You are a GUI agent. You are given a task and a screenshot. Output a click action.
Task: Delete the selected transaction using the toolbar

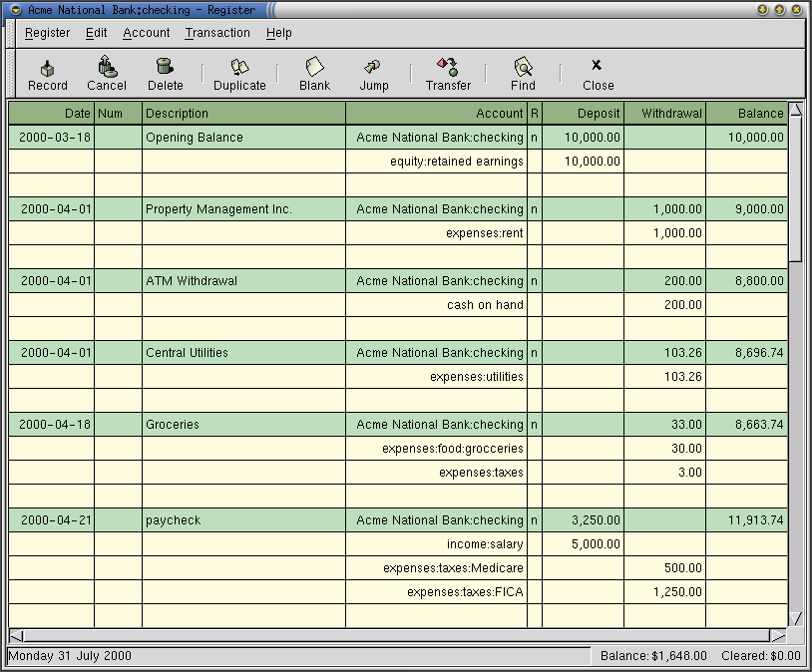pyautogui.click(x=166, y=75)
